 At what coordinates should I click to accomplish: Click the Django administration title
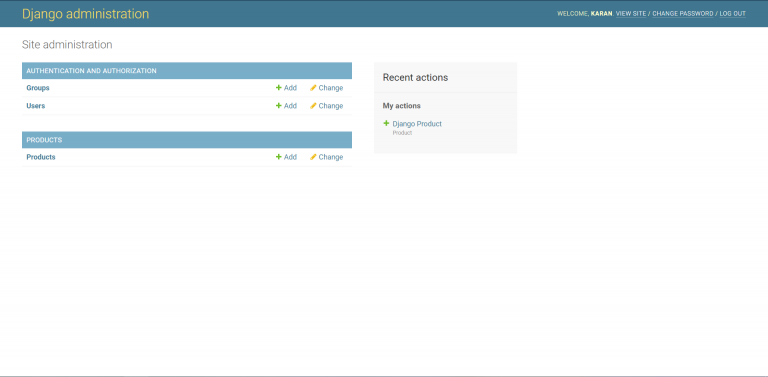pos(85,14)
